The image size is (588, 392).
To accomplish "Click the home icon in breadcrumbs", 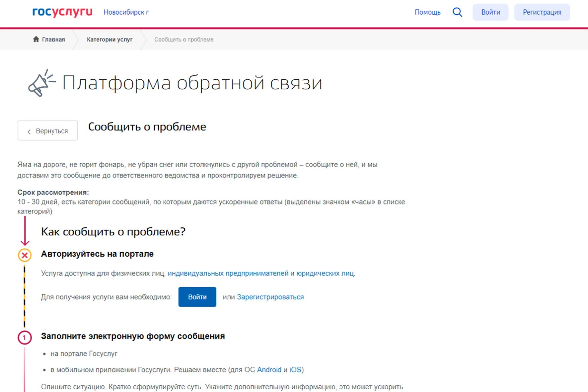I will pyautogui.click(x=36, y=39).
